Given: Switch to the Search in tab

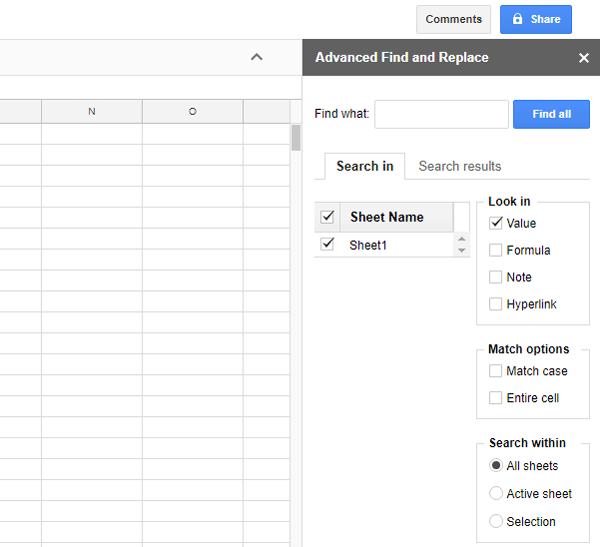Looking at the screenshot, I should (x=365, y=166).
